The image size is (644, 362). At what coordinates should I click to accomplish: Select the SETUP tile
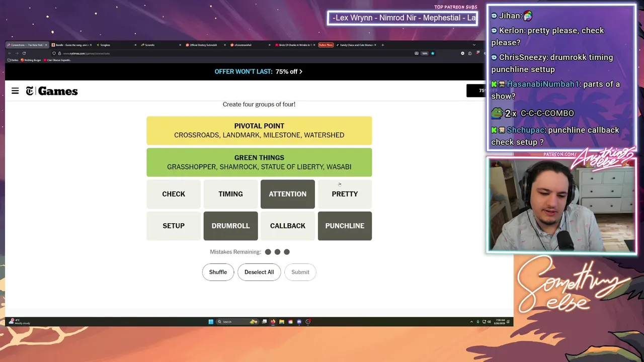click(x=174, y=226)
